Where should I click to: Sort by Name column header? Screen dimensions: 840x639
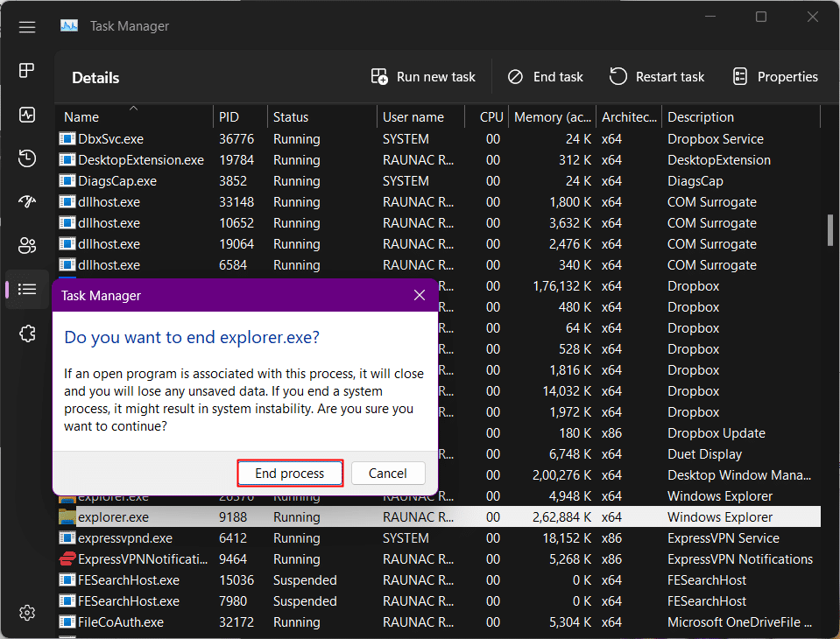tap(134, 116)
